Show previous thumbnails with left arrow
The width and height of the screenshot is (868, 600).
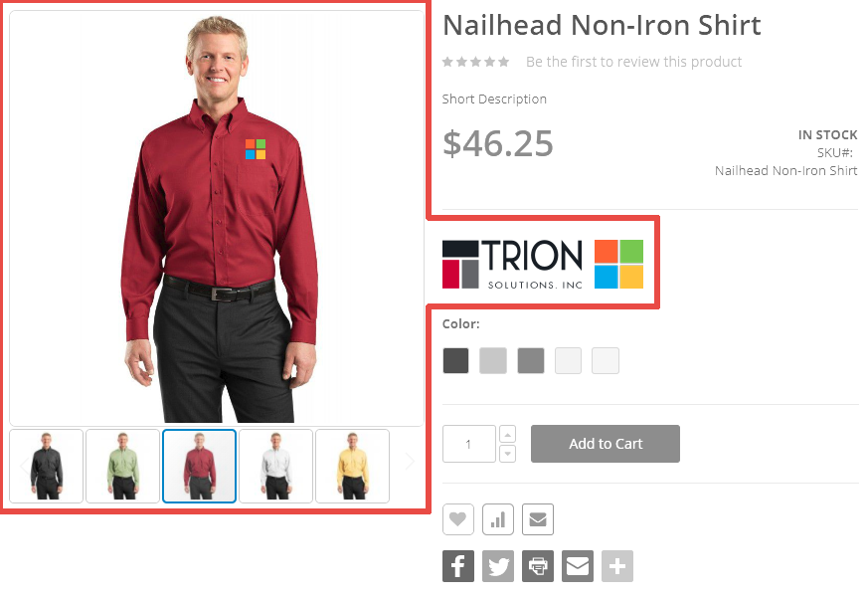(x=23, y=465)
